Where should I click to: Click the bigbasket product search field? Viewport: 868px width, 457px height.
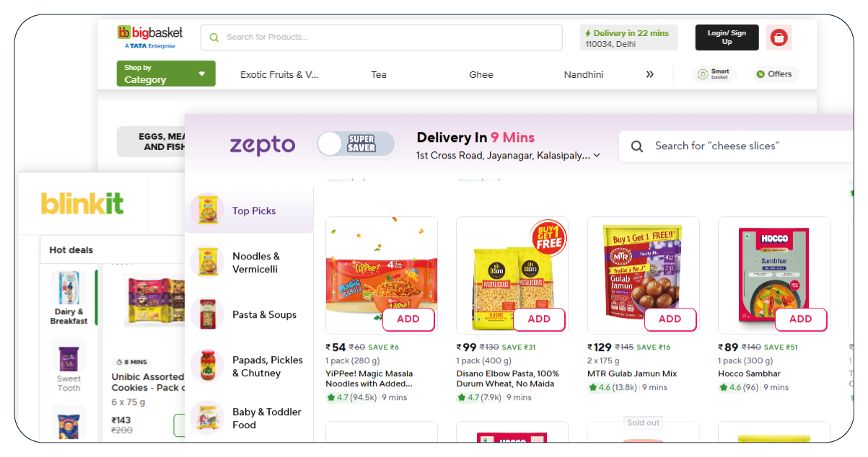coord(390,37)
